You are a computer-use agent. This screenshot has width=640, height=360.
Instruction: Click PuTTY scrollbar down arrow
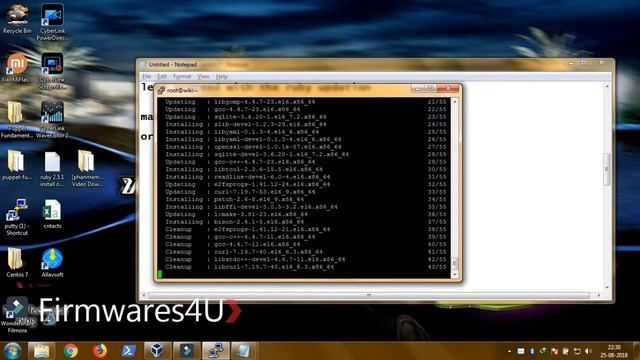click(455, 275)
